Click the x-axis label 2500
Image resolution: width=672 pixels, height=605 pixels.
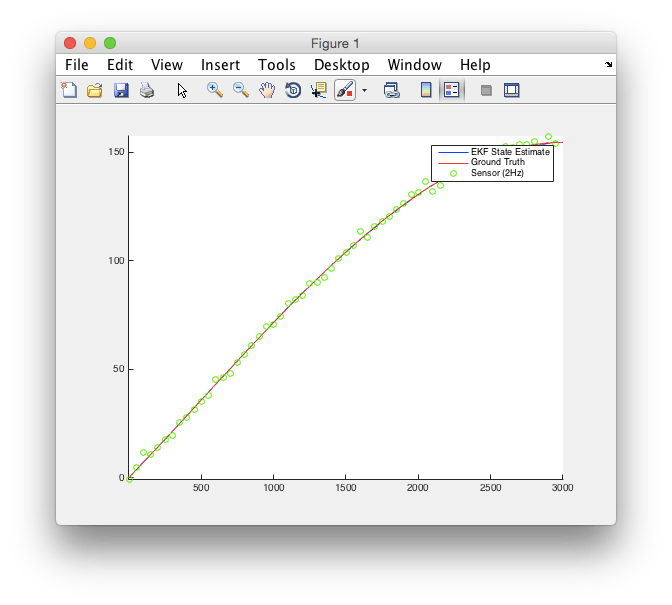pyautogui.click(x=490, y=488)
